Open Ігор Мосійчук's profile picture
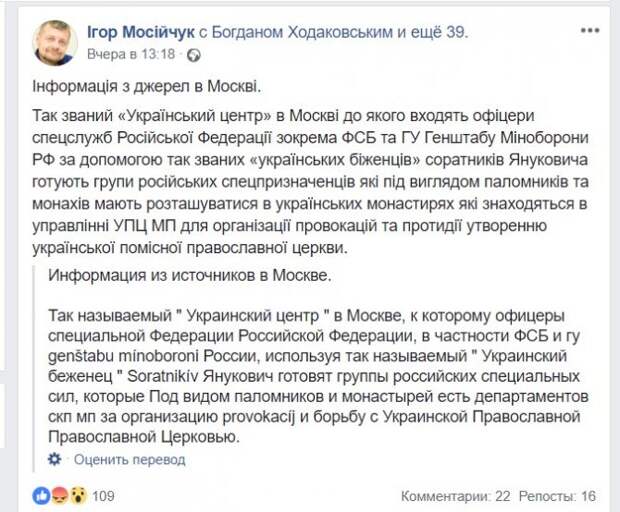The height and width of the screenshot is (512, 620). tap(55, 42)
